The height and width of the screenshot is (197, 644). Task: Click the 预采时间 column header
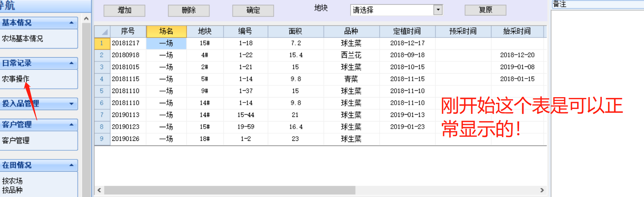coord(463,31)
